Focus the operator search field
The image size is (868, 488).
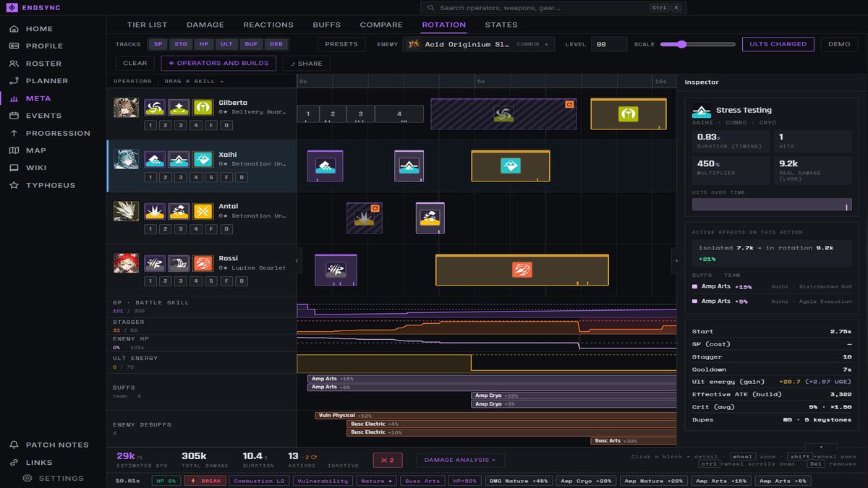(x=554, y=8)
